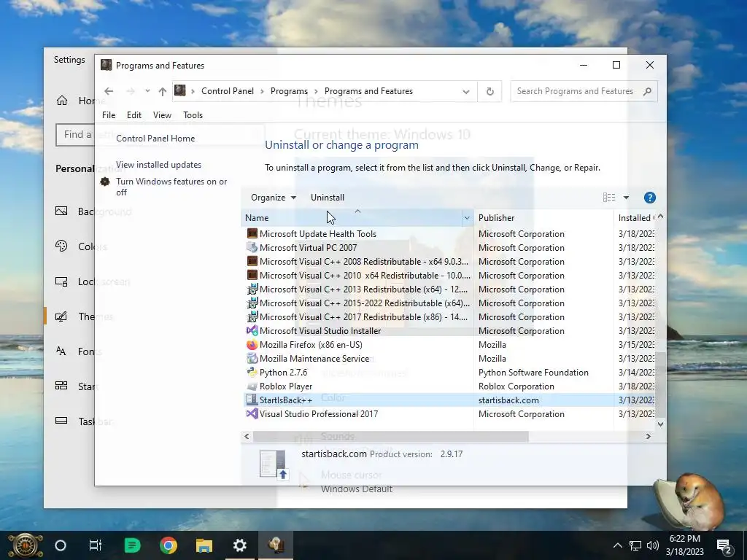Open Help via the blue question mark icon

coord(649,198)
